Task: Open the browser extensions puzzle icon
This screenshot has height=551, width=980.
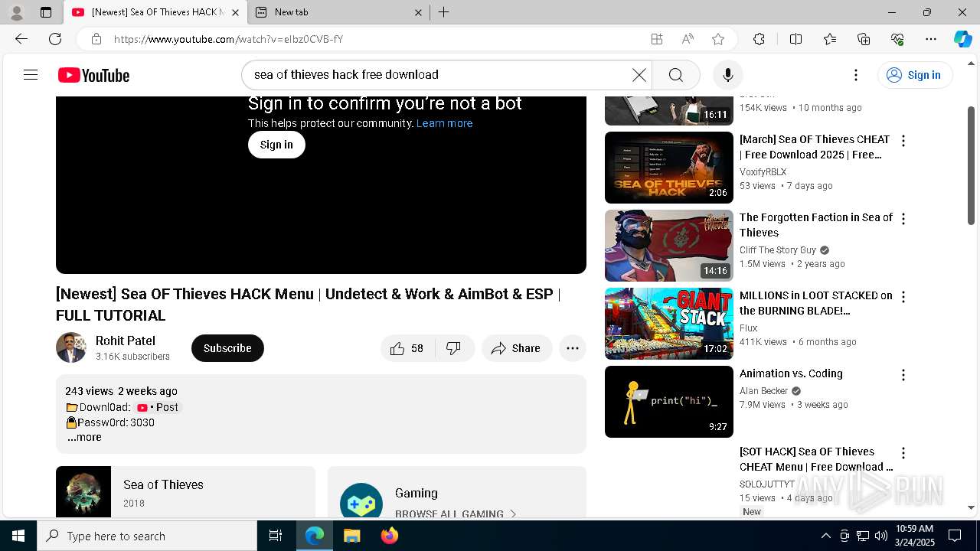Action: coord(759,39)
